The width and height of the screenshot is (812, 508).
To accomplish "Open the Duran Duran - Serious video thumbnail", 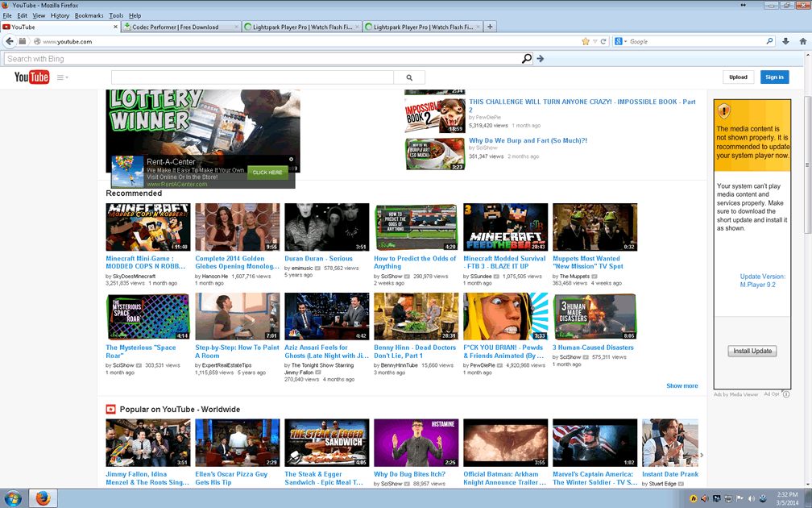I will point(326,227).
